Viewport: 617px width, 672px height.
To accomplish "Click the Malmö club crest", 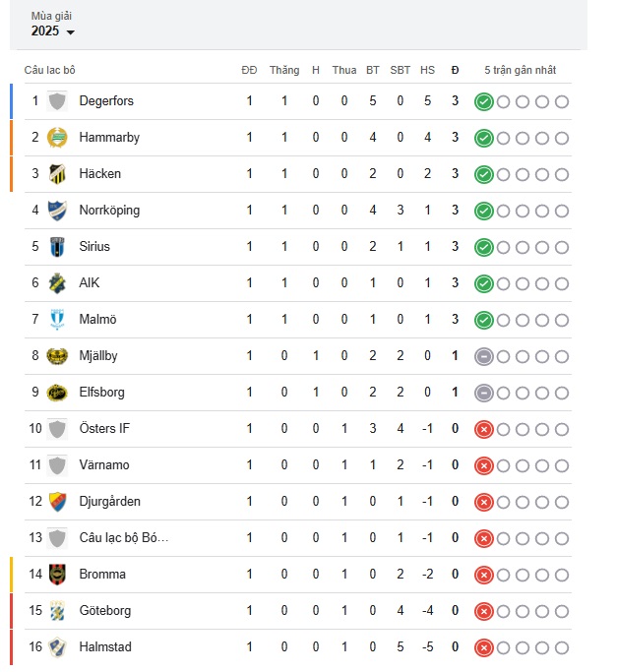I will point(57,320).
